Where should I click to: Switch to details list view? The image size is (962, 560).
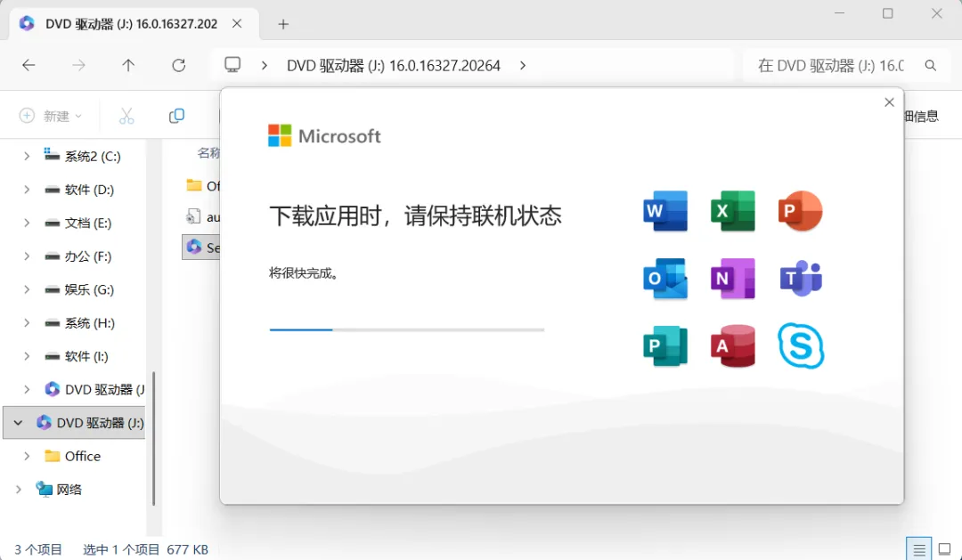919,549
